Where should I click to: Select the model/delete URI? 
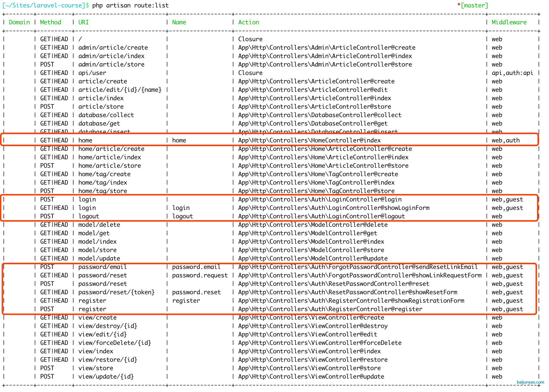[99, 225]
